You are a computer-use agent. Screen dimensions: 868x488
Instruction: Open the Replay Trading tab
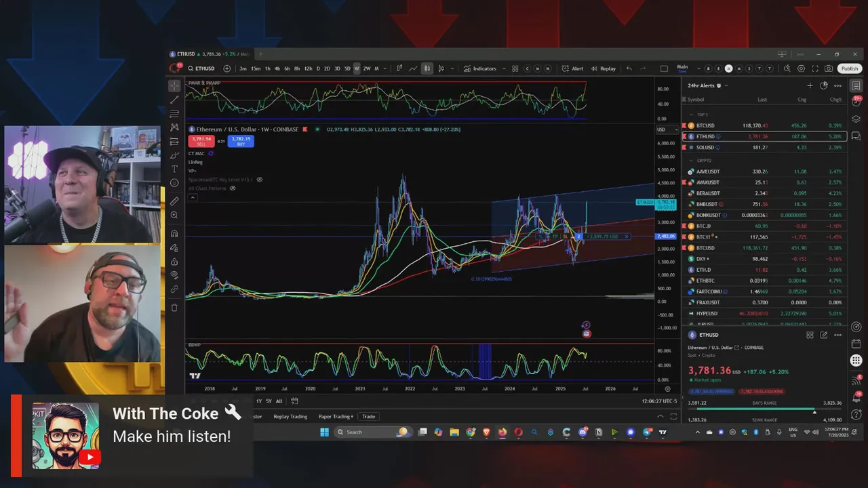pos(290,416)
